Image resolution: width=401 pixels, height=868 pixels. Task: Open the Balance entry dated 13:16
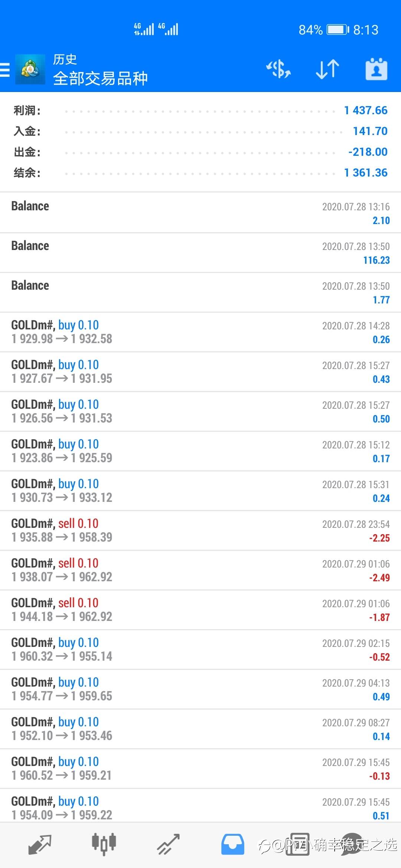[x=200, y=213]
